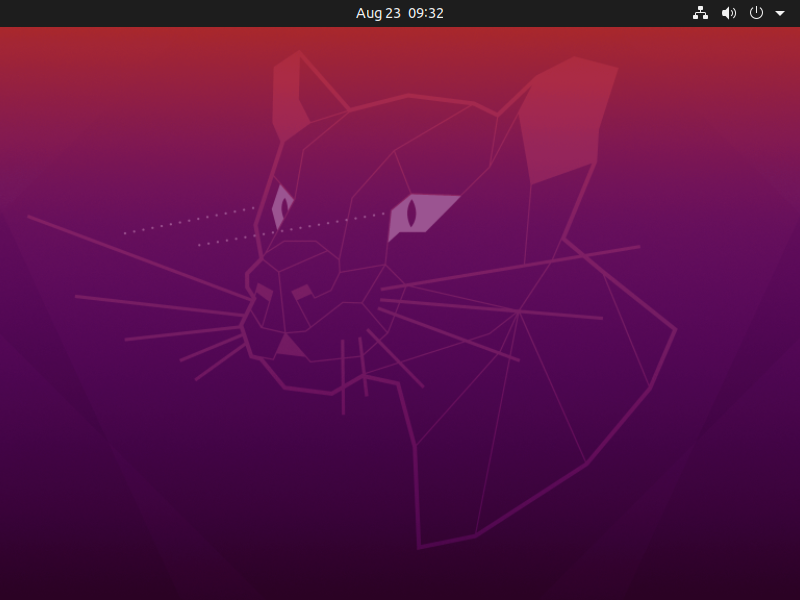The image size is (800, 600).
Task: Click the volume speaker icon
Action: 729,13
